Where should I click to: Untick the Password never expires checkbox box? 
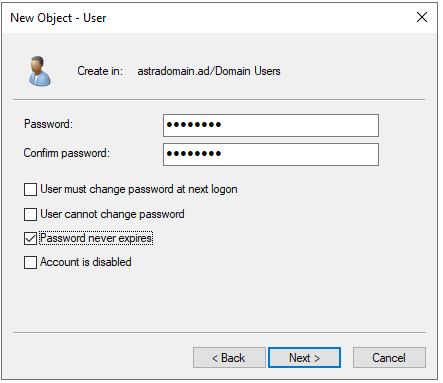point(30,238)
